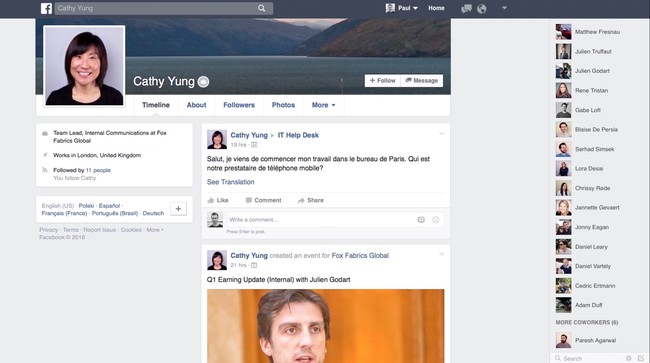650x363 pixels.
Task: Click the See Translation link
Action: coord(230,182)
